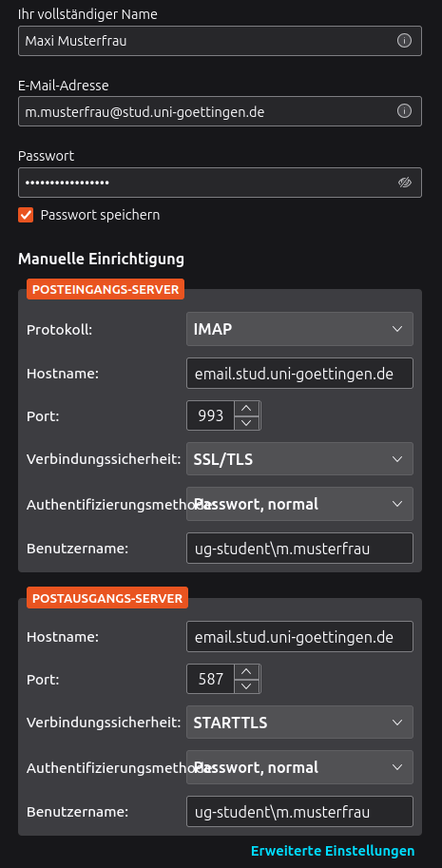The width and height of the screenshot is (442, 868).
Task: Uncheck the Passwort speichern checkbox
Action: point(26,215)
